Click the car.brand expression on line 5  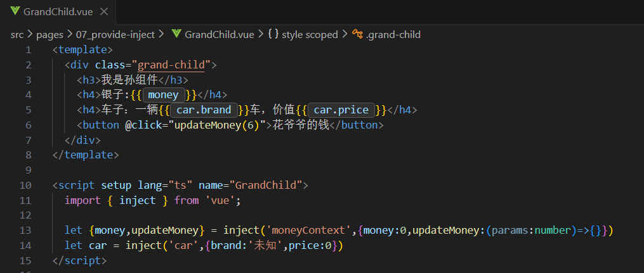point(204,110)
